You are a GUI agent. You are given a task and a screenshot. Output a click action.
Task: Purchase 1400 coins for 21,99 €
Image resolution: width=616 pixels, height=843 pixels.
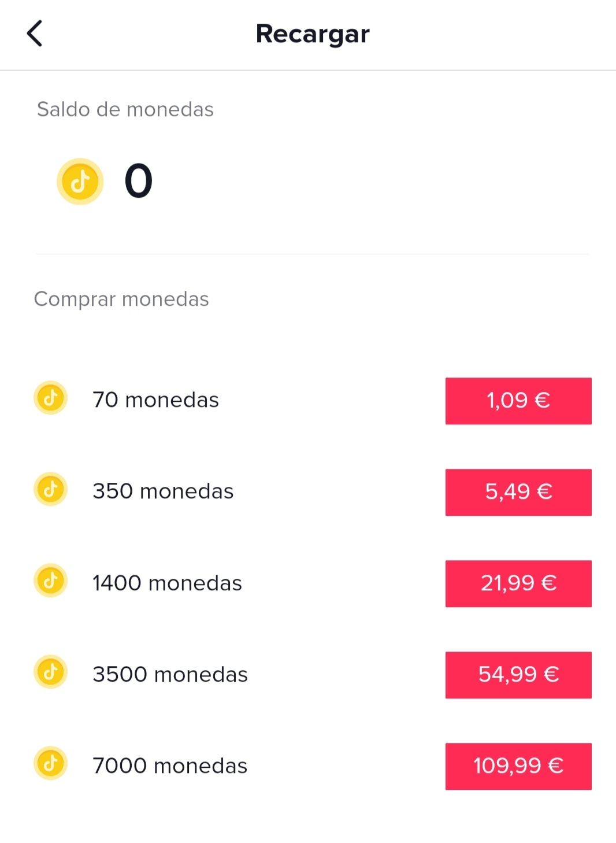(x=518, y=583)
